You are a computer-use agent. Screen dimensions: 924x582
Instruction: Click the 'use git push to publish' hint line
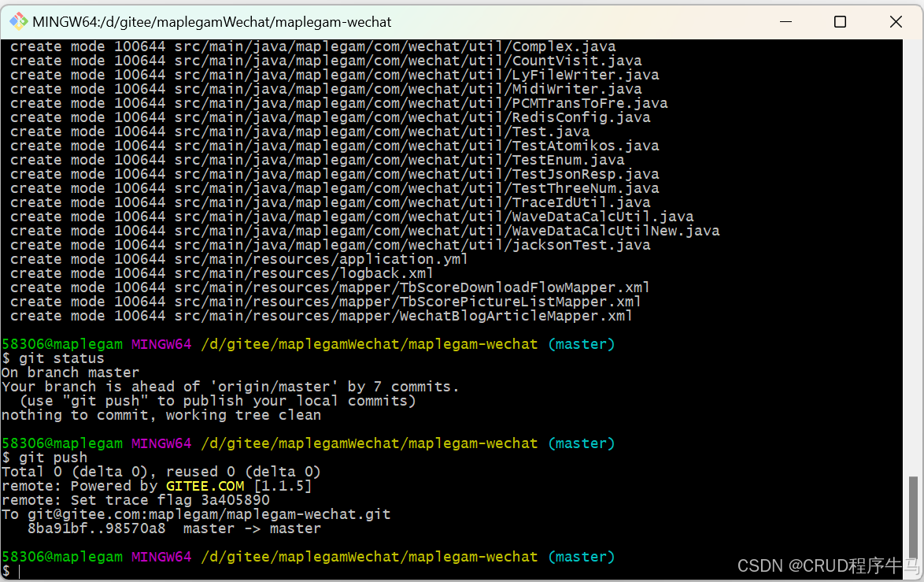pos(217,401)
